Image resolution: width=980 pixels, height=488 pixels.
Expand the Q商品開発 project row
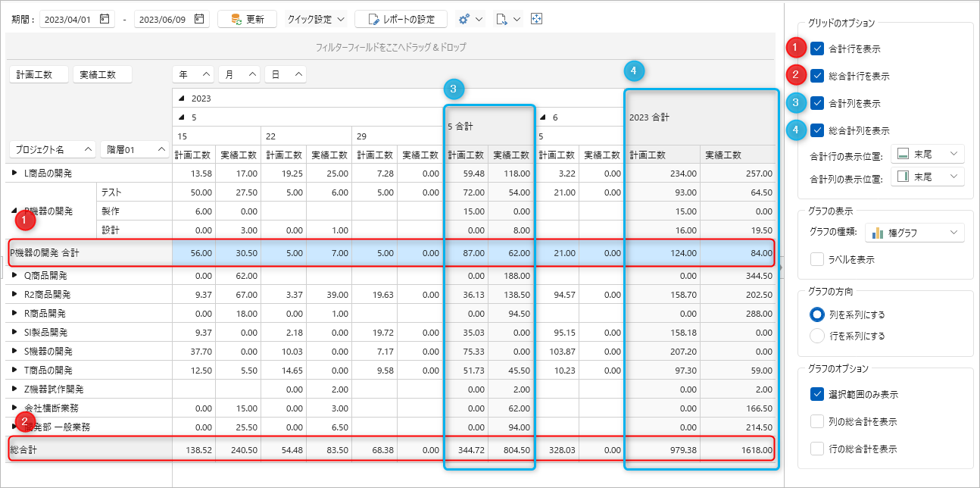[x=14, y=276]
